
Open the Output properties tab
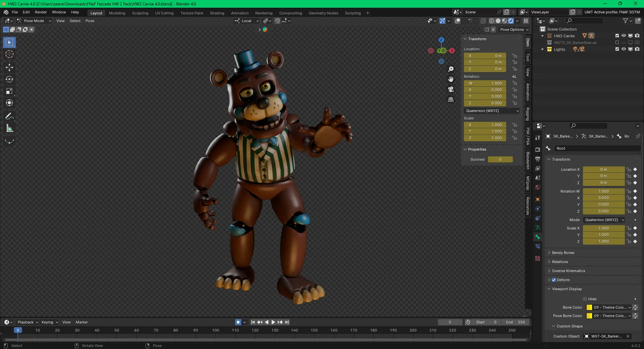click(x=538, y=159)
